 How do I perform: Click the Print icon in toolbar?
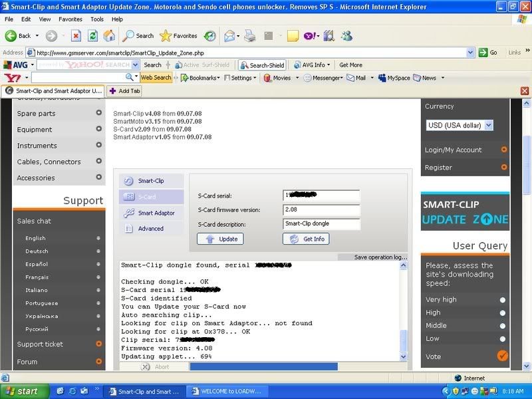click(x=250, y=36)
